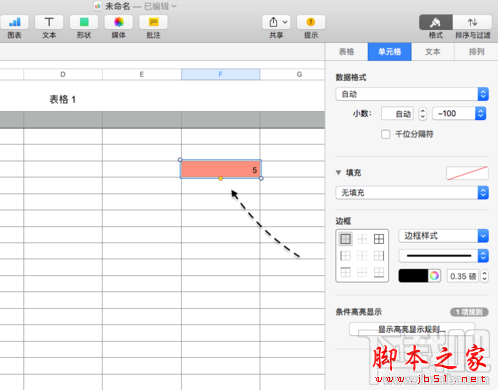Select the inner borders icon, top middle
The image size is (498, 390).
(362, 239)
